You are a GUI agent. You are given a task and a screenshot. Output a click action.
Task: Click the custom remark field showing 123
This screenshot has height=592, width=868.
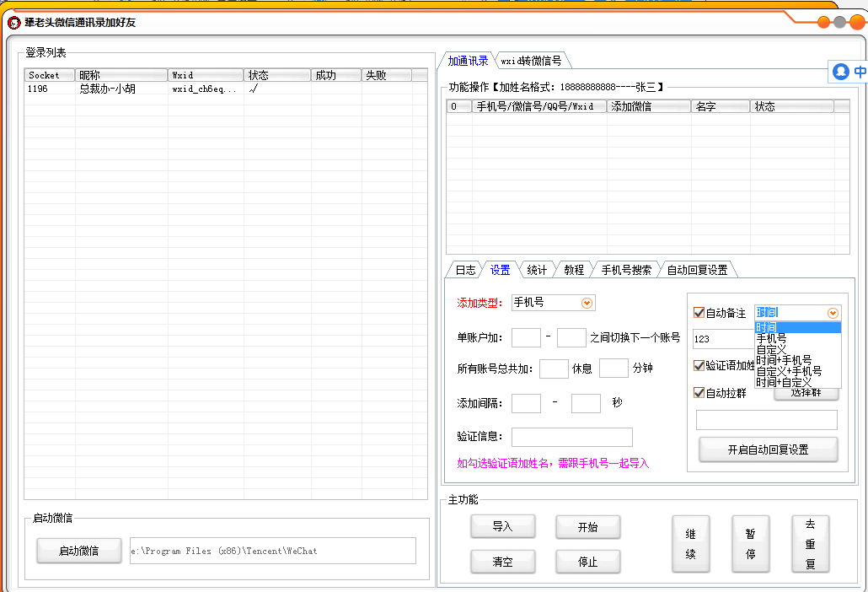click(x=724, y=339)
